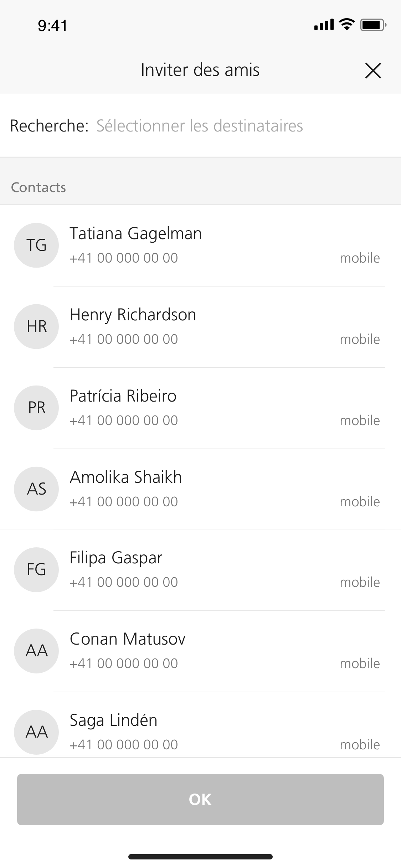Screen dimensions: 401x868
Task: Click the AS avatar icon
Action: coord(36,489)
